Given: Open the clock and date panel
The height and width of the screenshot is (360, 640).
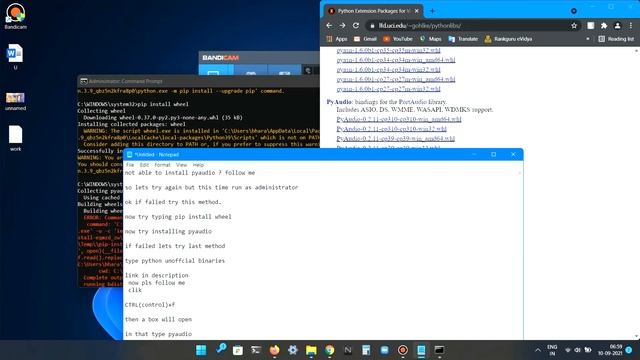Looking at the screenshot, I should [x=610, y=350].
